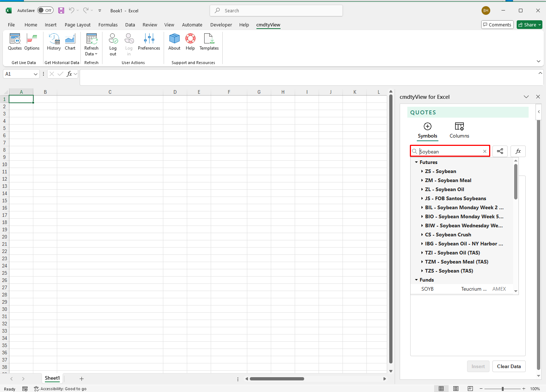Expand the ZS - Soybean item
This screenshot has height=392, width=546.
pos(422,171)
